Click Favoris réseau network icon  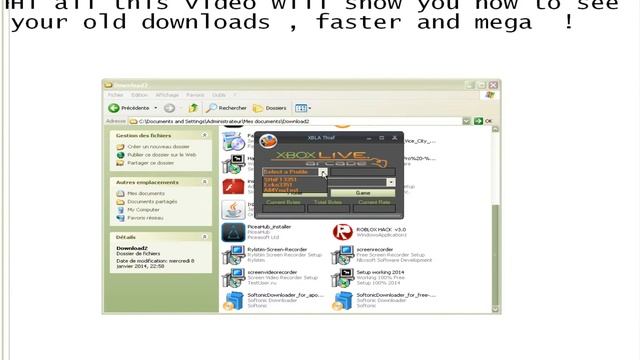tap(120, 218)
